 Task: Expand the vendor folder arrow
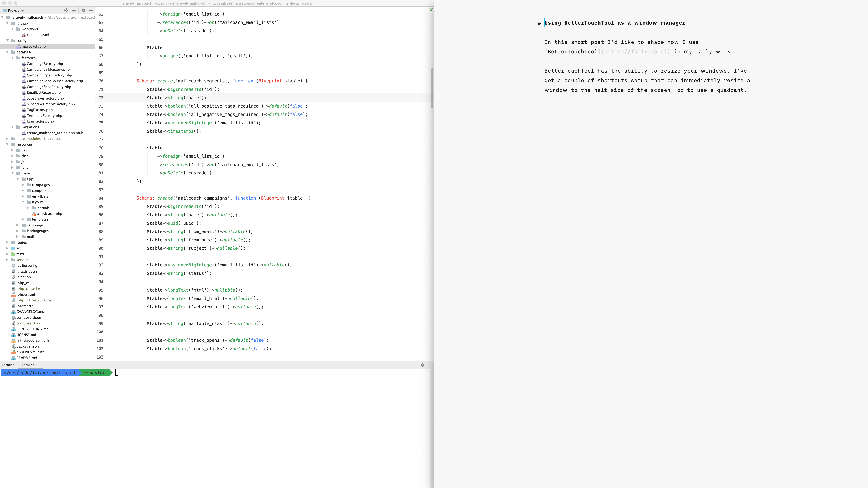(7, 260)
